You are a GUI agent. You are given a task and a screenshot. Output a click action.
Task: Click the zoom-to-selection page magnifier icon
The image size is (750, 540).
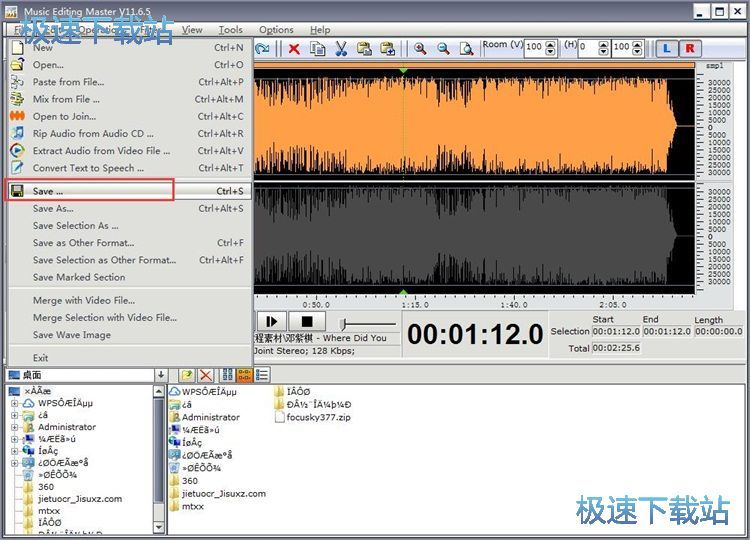[x=466, y=49]
